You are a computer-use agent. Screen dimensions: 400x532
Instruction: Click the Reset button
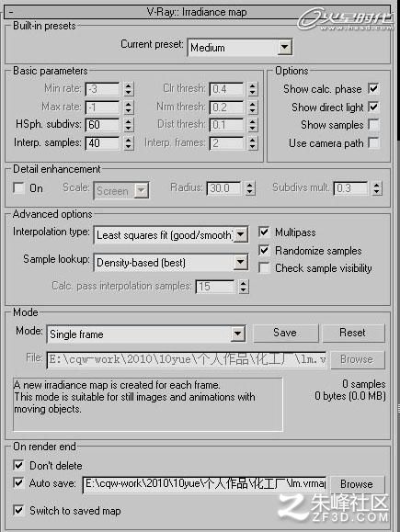[353, 333]
